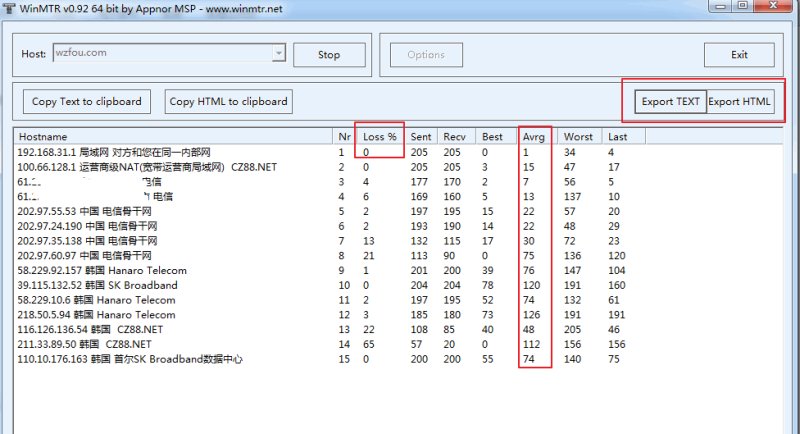Screen dimensions: 800x434
Task: Click Best value 78 in row 10
Action: 488,285
